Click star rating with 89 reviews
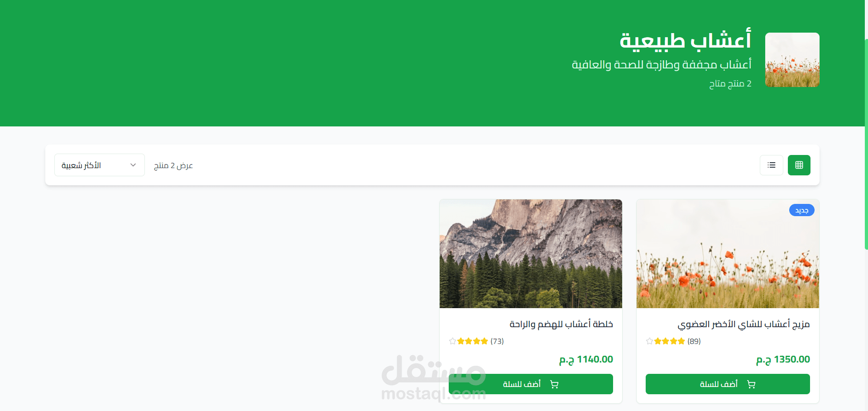 tap(673, 341)
